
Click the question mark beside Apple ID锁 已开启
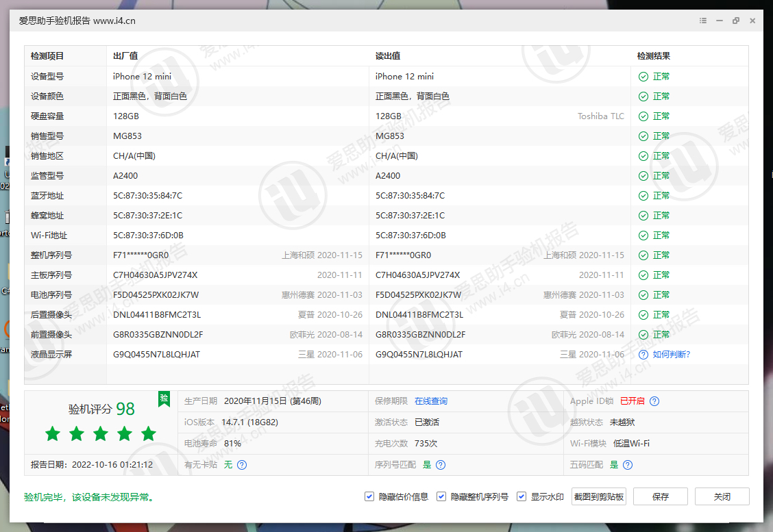coord(654,401)
